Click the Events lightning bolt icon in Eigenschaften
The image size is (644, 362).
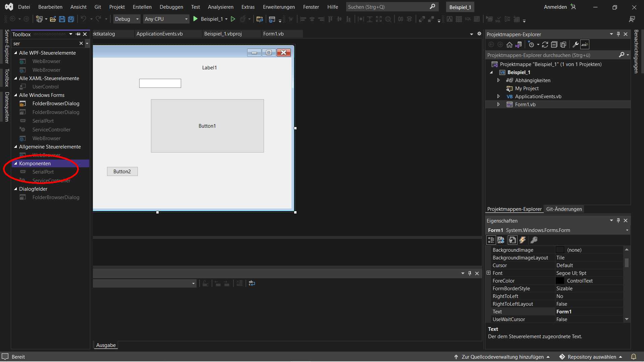point(523,240)
